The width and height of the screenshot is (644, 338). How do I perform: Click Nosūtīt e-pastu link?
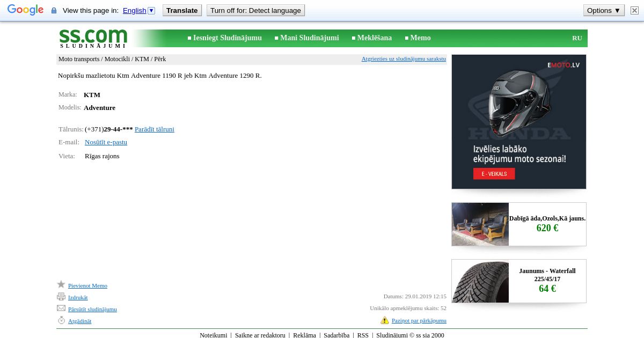(106, 142)
